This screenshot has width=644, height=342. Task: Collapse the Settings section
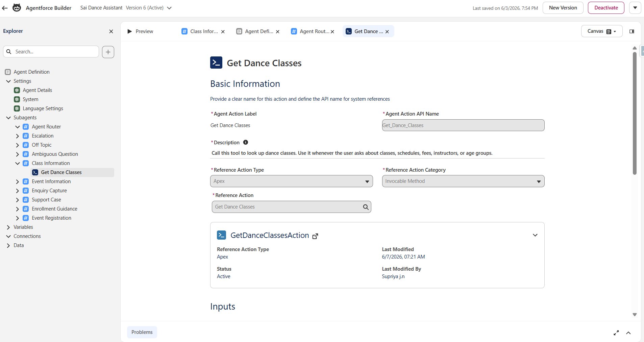point(8,81)
